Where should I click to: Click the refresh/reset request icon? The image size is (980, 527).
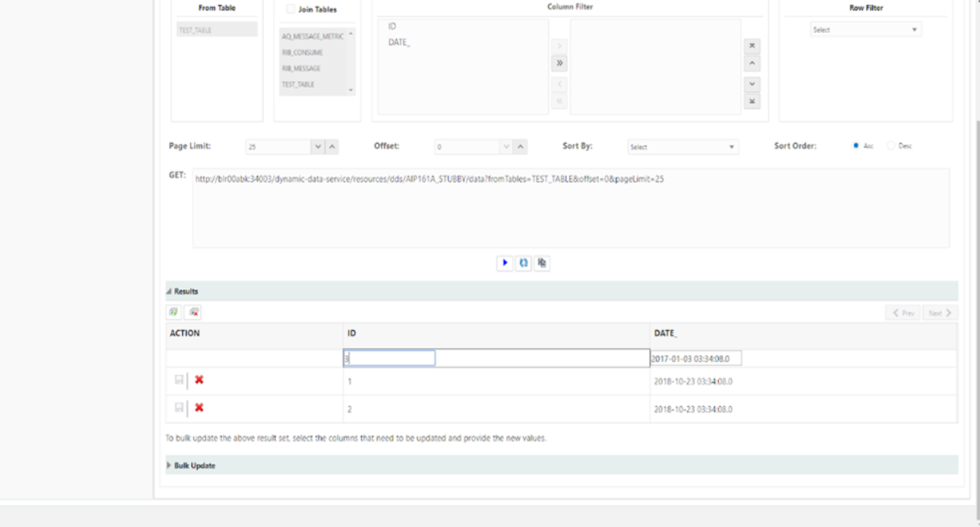[523, 263]
